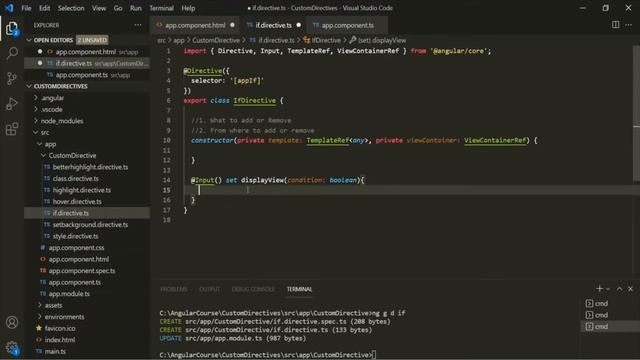Open the Edit menu
The width and height of the screenshot is (640, 360).
point(44,8)
